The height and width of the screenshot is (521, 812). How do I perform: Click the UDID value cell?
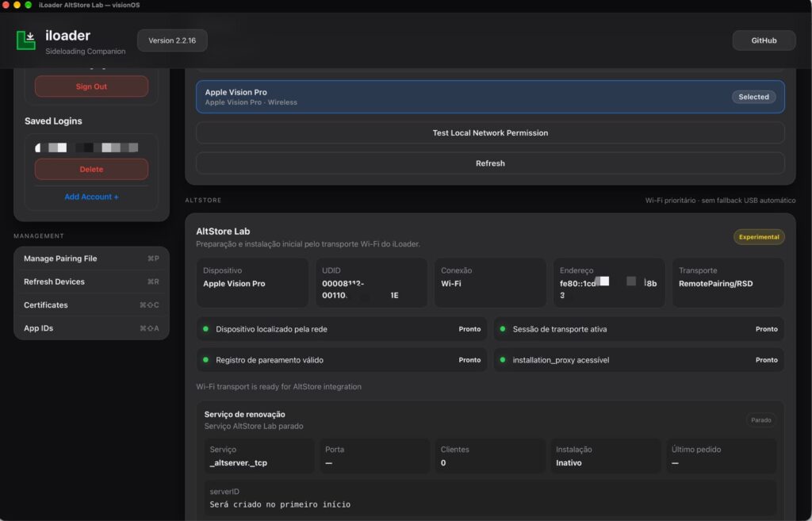tap(371, 283)
